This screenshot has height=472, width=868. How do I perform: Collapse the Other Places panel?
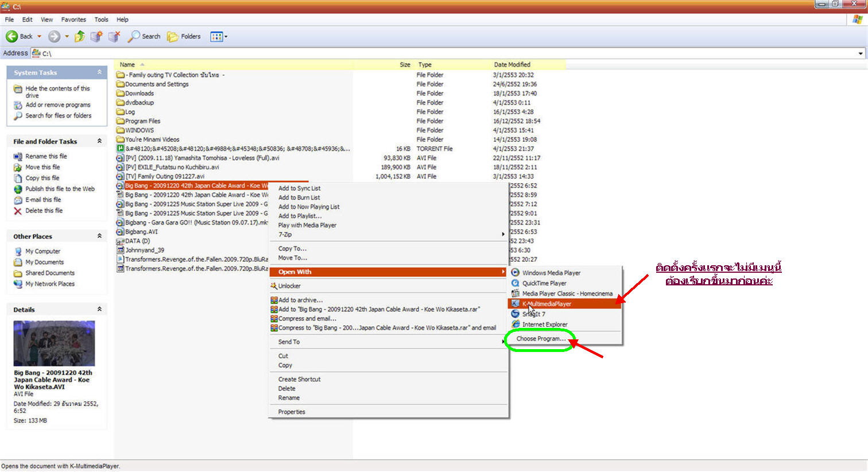(99, 236)
